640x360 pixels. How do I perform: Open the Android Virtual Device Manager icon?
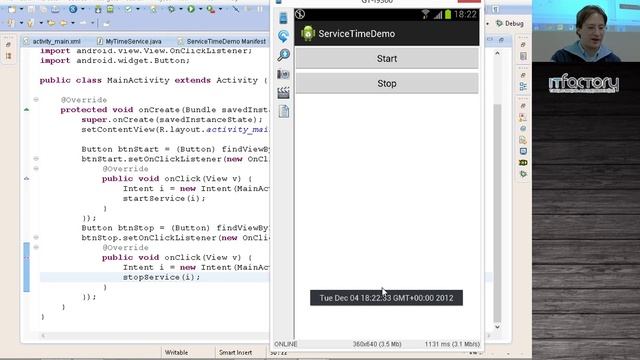pyautogui.click(x=110, y=9)
